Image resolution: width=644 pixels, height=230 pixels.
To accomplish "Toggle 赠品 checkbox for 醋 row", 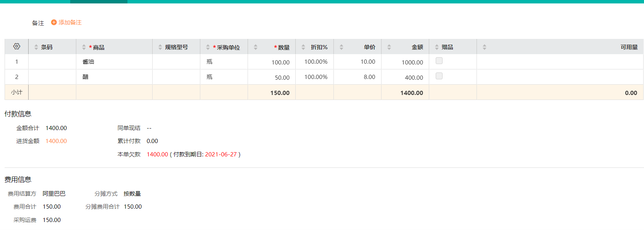I will (439, 76).
